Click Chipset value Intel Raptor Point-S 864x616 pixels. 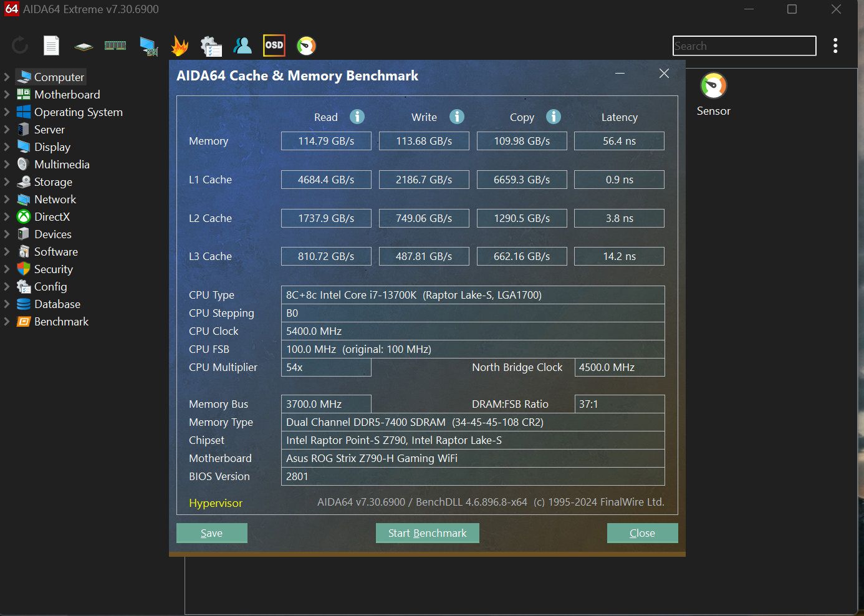coord(473,440)
